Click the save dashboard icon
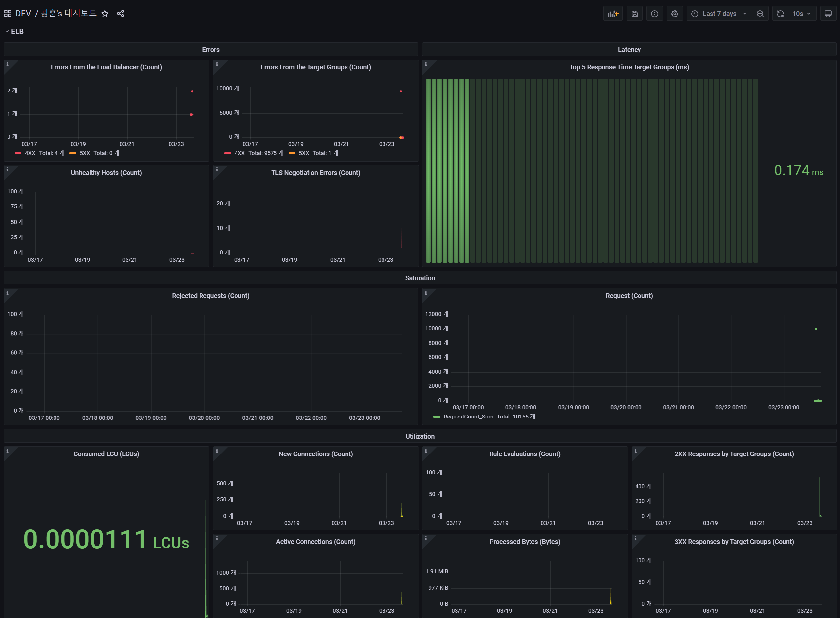The width and height of the screenshot is (840, 618). pyautogui.click(x=635, y=13)
